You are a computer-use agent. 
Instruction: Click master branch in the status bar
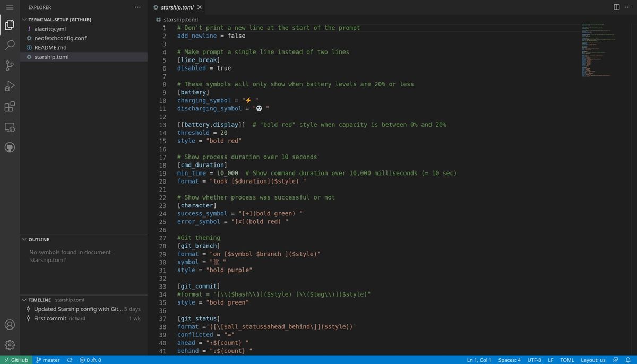tap(48, 360)
